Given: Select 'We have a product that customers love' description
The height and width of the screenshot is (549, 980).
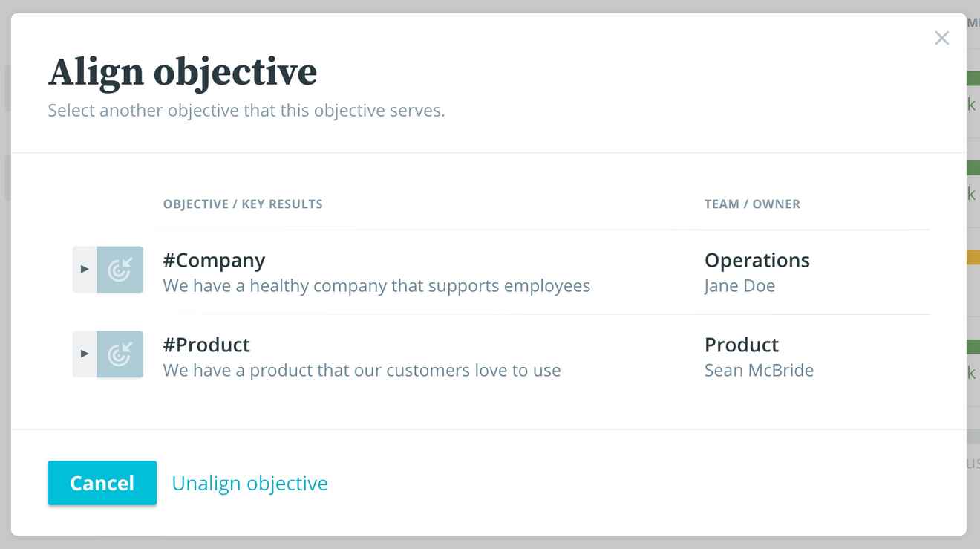Looking at the screenshot, I should pos(362,370).
